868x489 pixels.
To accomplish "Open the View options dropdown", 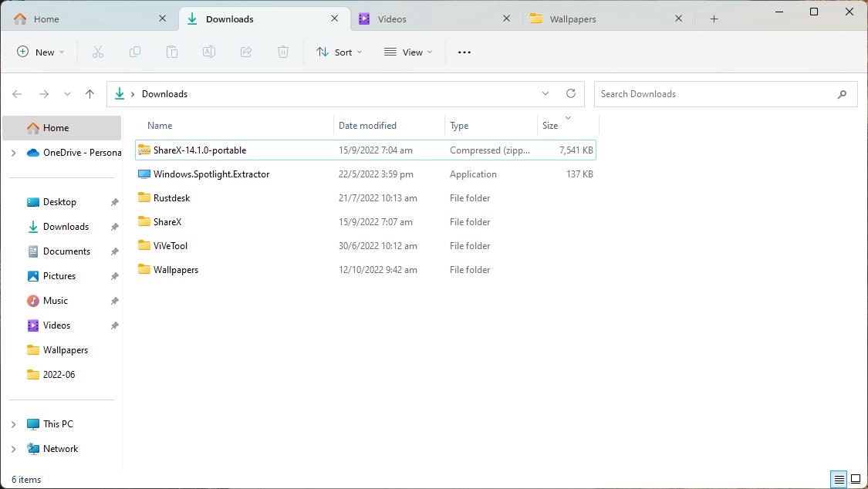I will [x=407, y=52].
